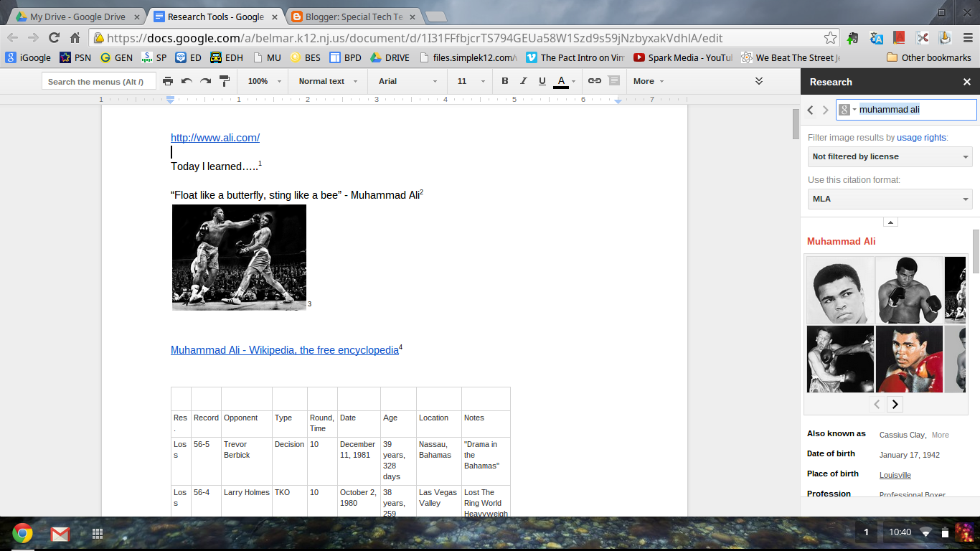Go back in Research panel results
The image size is (980, 551).
click(811, 110)
